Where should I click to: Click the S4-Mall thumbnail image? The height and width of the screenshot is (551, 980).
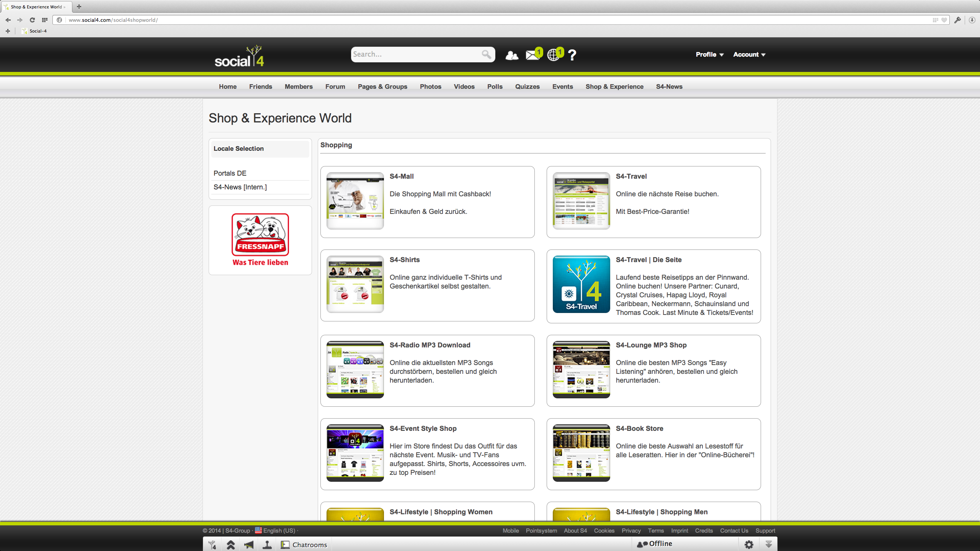[355, 201]
